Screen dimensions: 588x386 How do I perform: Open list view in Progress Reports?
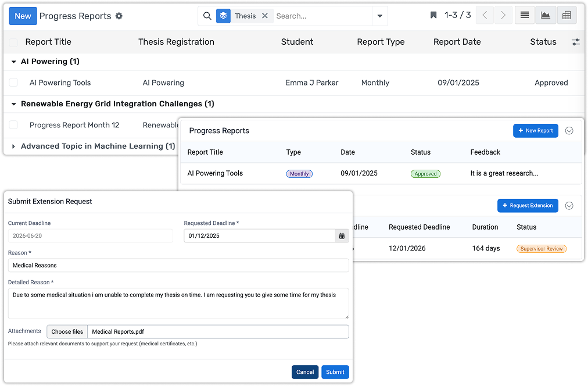525,15
